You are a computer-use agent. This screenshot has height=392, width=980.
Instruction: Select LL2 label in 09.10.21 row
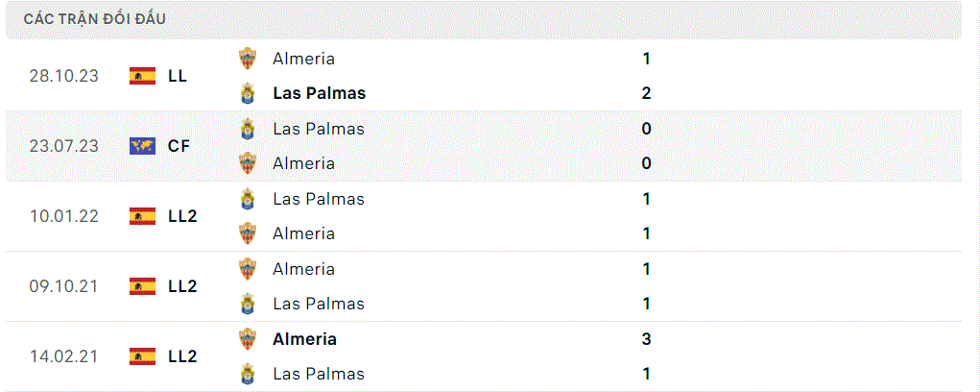(x=182, y=286)
